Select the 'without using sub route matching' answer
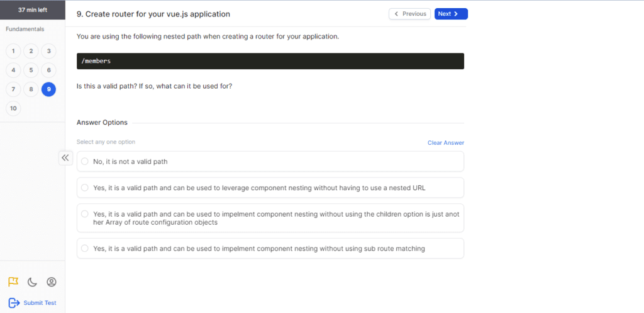The image size is (644, 313). (270, 248)
